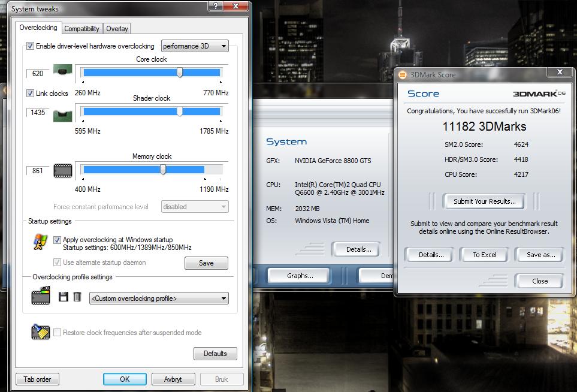Click the Defaults button
577x392 pixels.
[215, 354]
